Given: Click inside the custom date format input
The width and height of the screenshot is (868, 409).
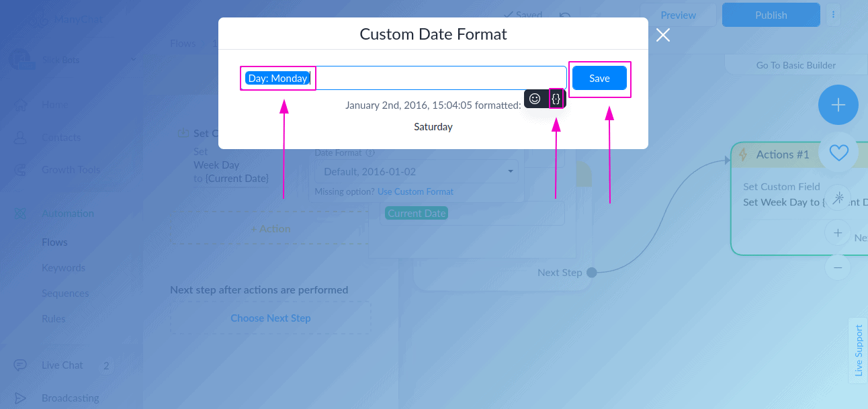Looking at the screenshot, I should 437,78.
